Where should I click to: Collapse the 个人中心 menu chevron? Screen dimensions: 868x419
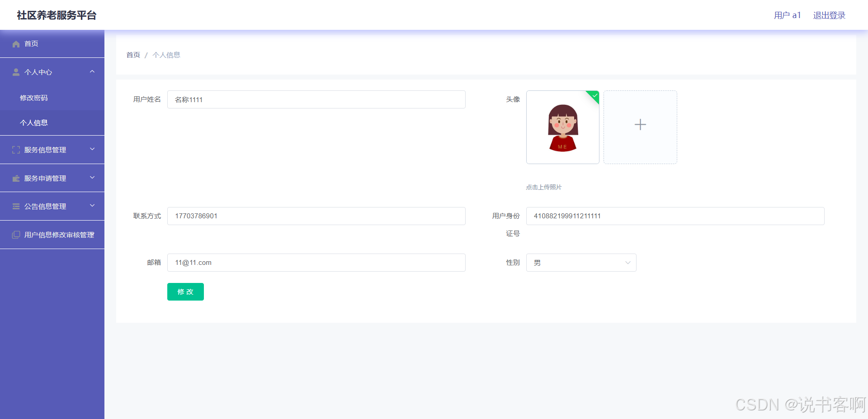point(92,72)
